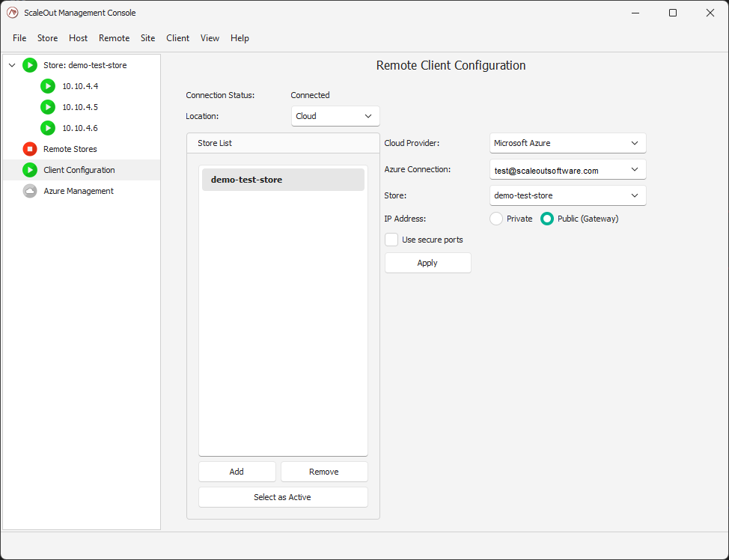
Task: Open Azure Management in the sidebar
Action: click(x=79, y=191)
